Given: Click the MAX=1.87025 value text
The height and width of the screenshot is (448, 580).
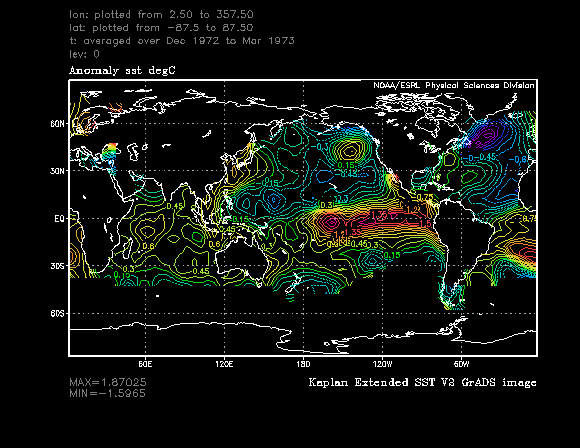Looking at the screenshot, I should click(108, 382).
